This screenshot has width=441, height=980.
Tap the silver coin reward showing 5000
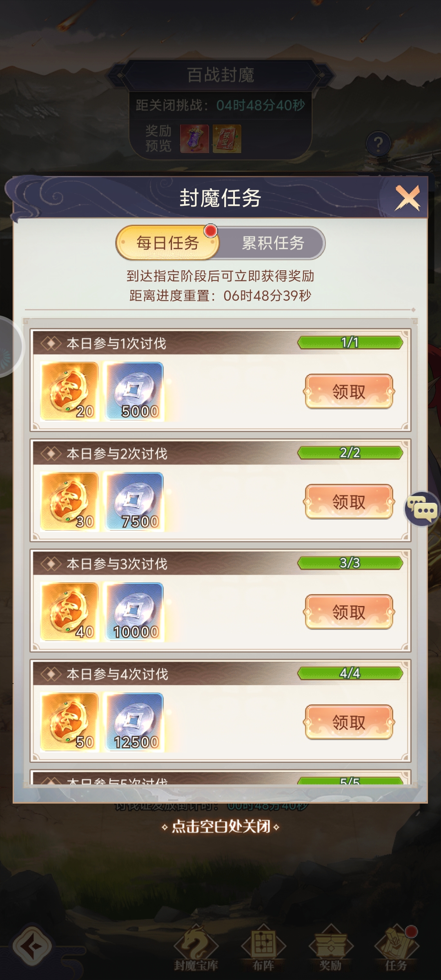134,391
